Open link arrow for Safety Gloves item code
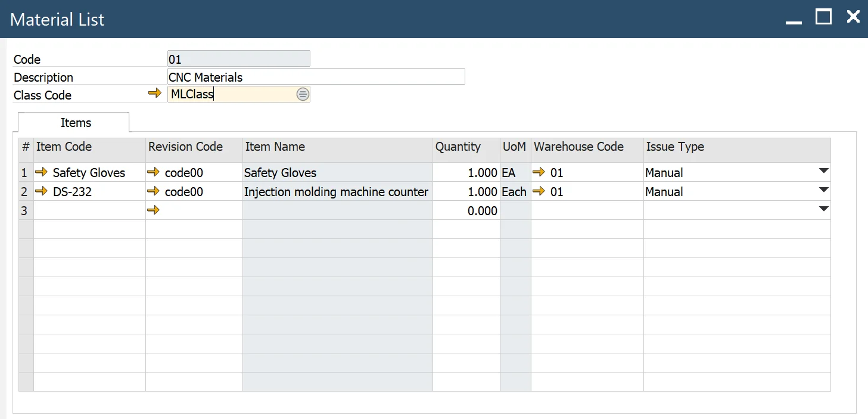Screen dimensions: 868x419 point(41,172)
